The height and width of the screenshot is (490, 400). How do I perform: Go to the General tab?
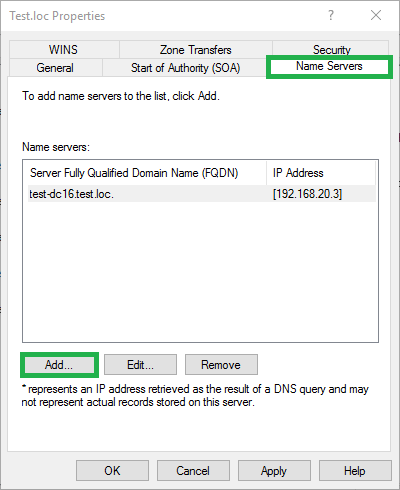pos(55,68)
